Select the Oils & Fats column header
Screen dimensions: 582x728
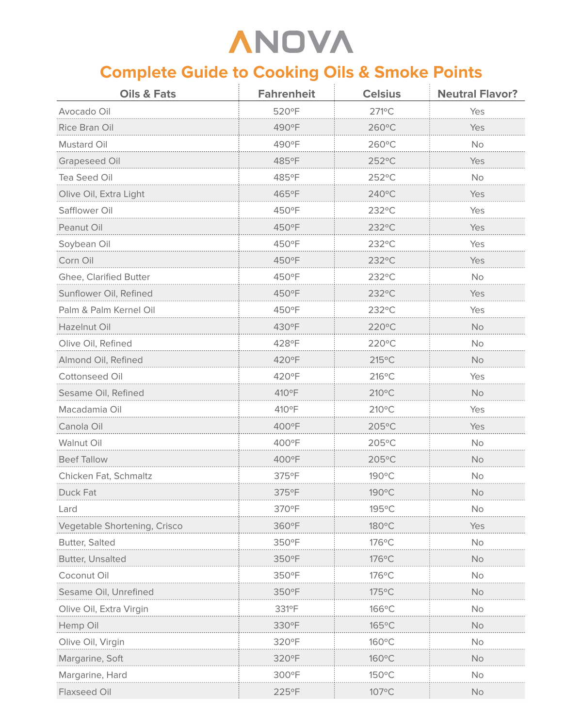148,94
